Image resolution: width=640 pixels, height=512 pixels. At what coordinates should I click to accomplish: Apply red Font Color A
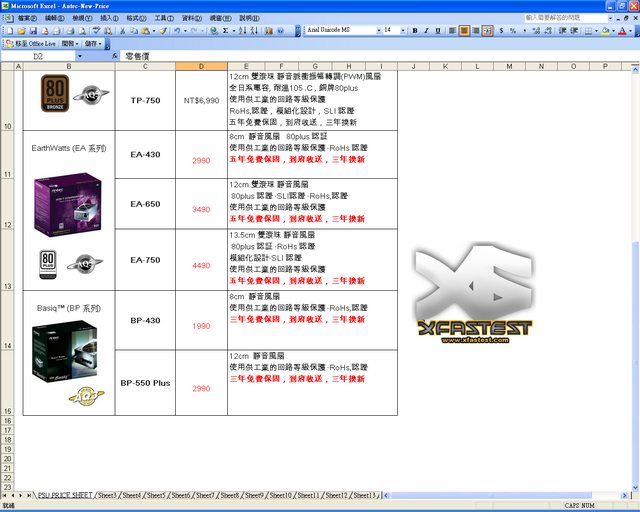click(622, 31)
